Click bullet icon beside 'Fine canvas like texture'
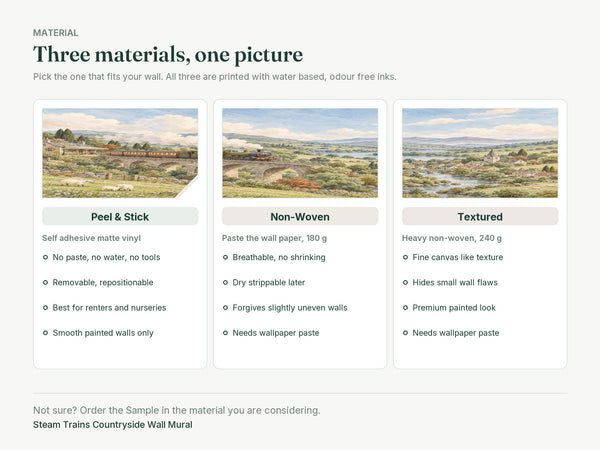 tap(405, 257)
